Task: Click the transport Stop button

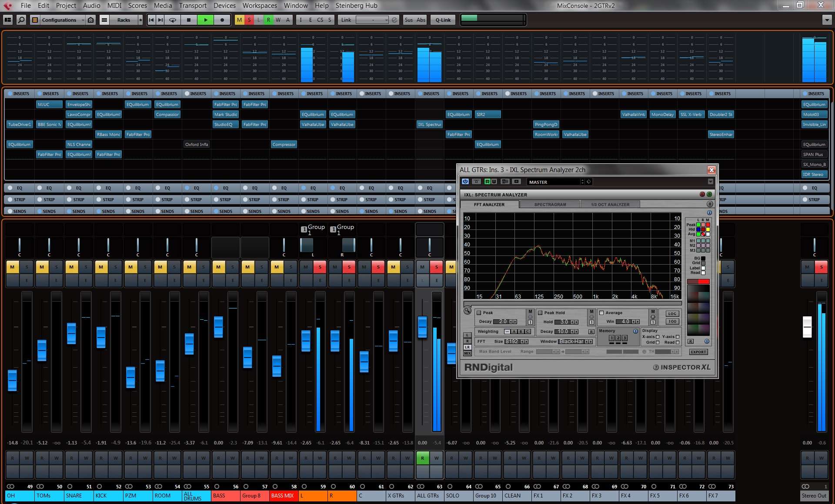Action: click(x=189, y=20)
